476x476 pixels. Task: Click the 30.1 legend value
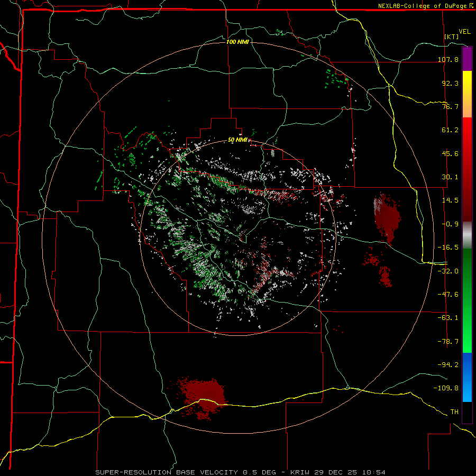tap(450, 177)
